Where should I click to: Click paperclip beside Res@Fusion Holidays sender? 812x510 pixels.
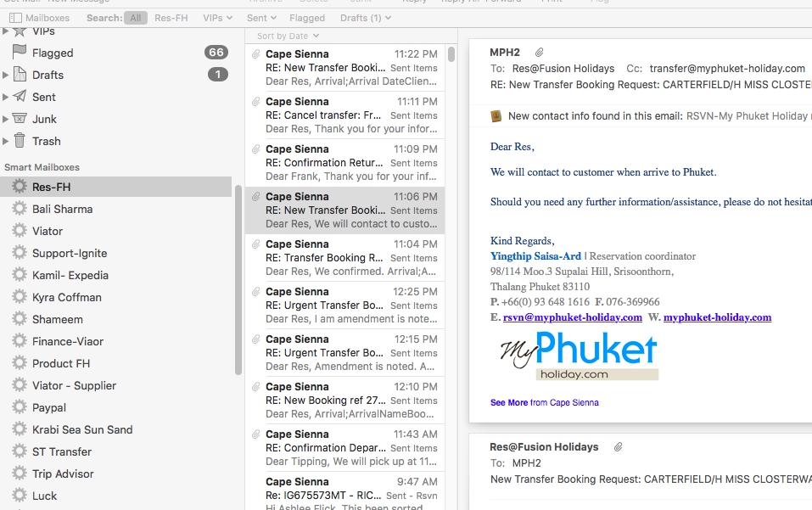tap(619, 447)
